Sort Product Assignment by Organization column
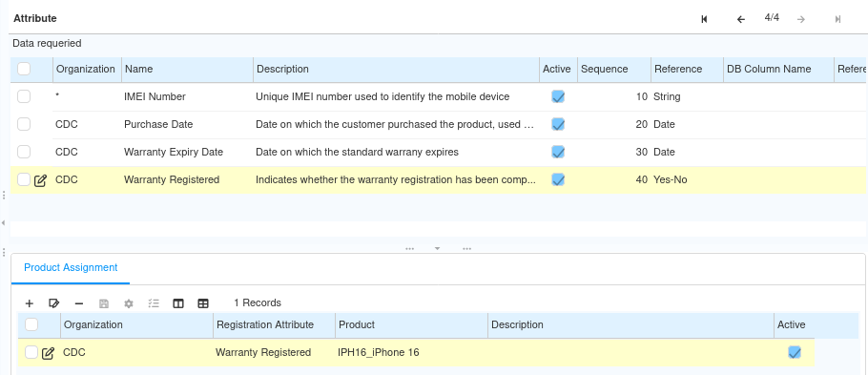Image resolution: width=868 pixels, height=375 pixels. point(136,325)
